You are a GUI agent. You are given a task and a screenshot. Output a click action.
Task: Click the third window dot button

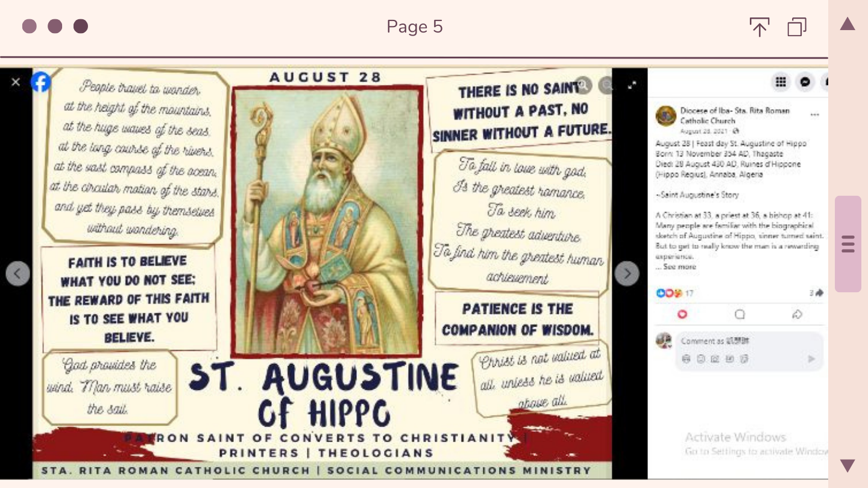click(81, 27)
